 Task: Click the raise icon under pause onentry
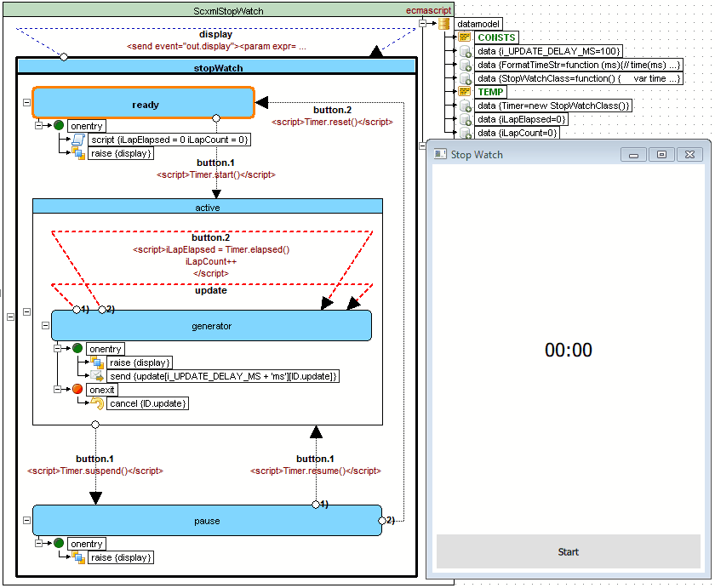pyautogui.click(x=78, y=557)
